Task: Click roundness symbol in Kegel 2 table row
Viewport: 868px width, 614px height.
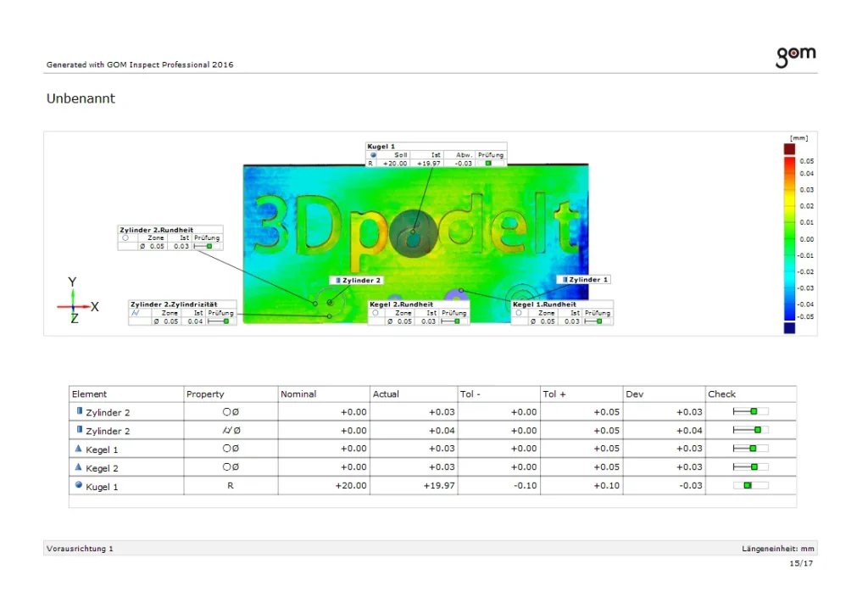Action: tap(231, 466)
